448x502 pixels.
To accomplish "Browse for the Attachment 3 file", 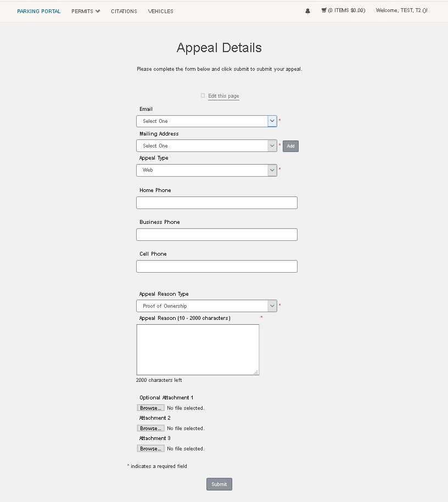I will click(150, 448).
